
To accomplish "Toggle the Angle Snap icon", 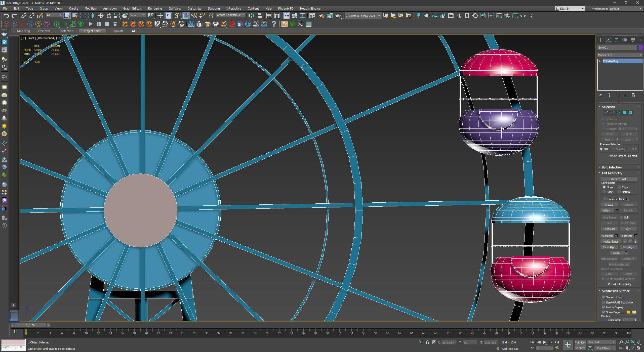I will coord(186,16).
